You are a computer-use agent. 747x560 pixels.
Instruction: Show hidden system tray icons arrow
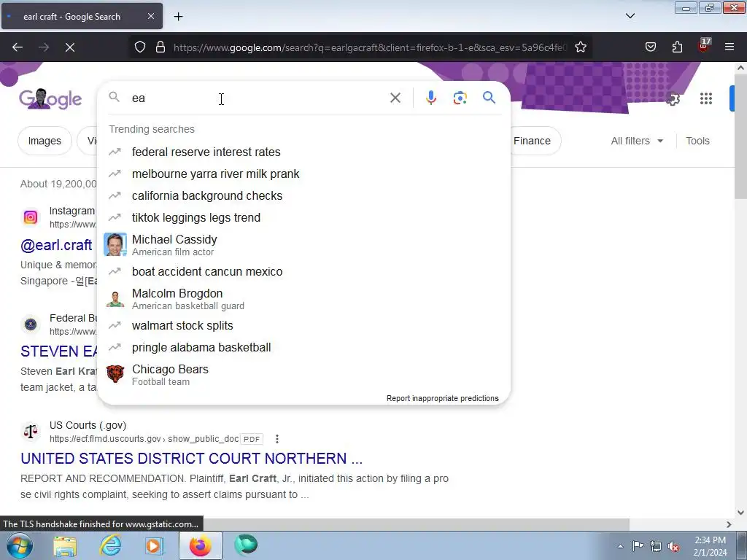(620, 546)
